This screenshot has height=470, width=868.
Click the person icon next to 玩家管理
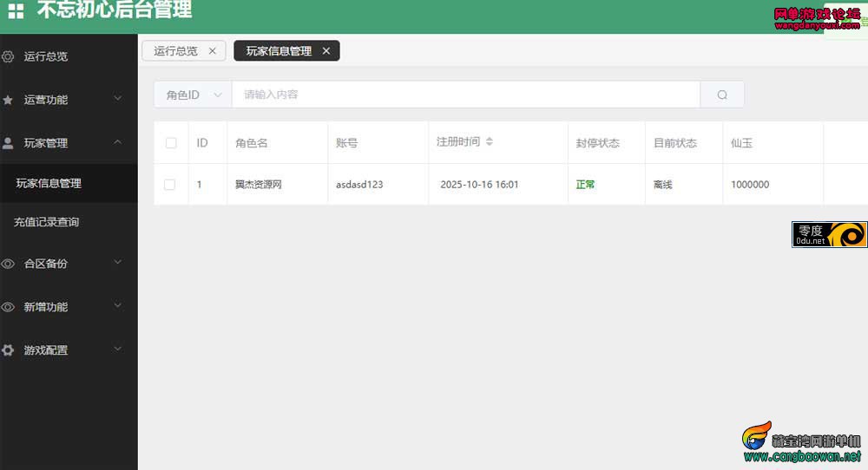[x=8, y=143]
